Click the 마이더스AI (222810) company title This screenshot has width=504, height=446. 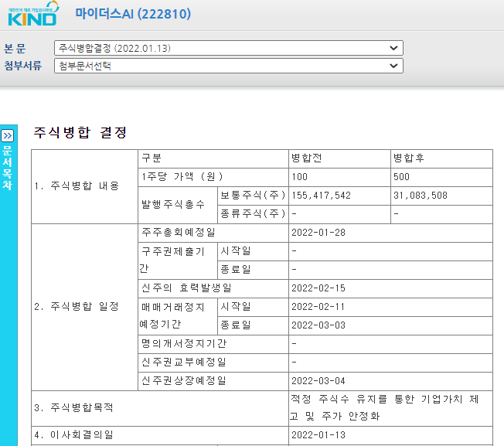tap(133, 14)
